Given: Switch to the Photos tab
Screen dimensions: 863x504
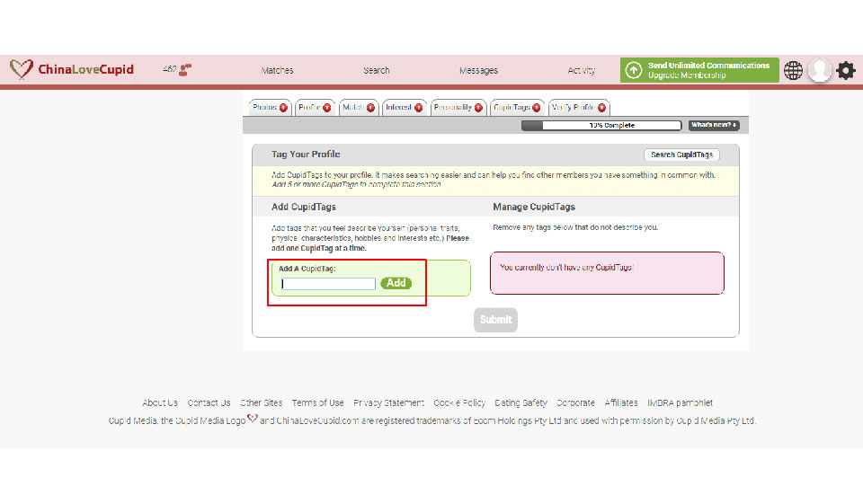Looking at the screenshot, I should (x=270, y=108).
